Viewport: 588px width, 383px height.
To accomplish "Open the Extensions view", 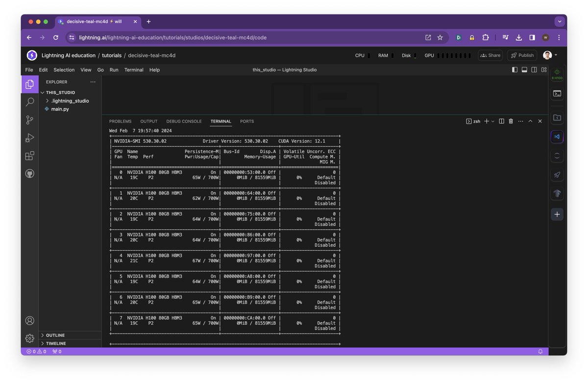I will (x=30, y=156).
